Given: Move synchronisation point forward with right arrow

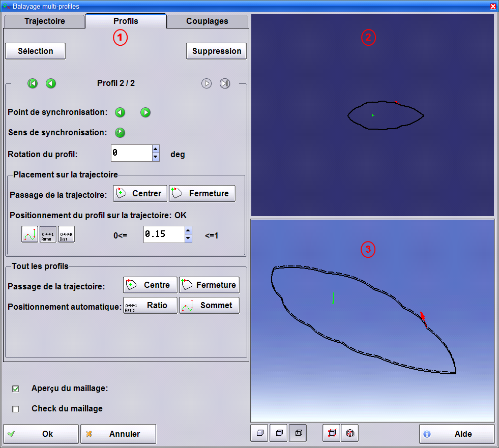Looking at the screenshot, I should pos(145,112).
